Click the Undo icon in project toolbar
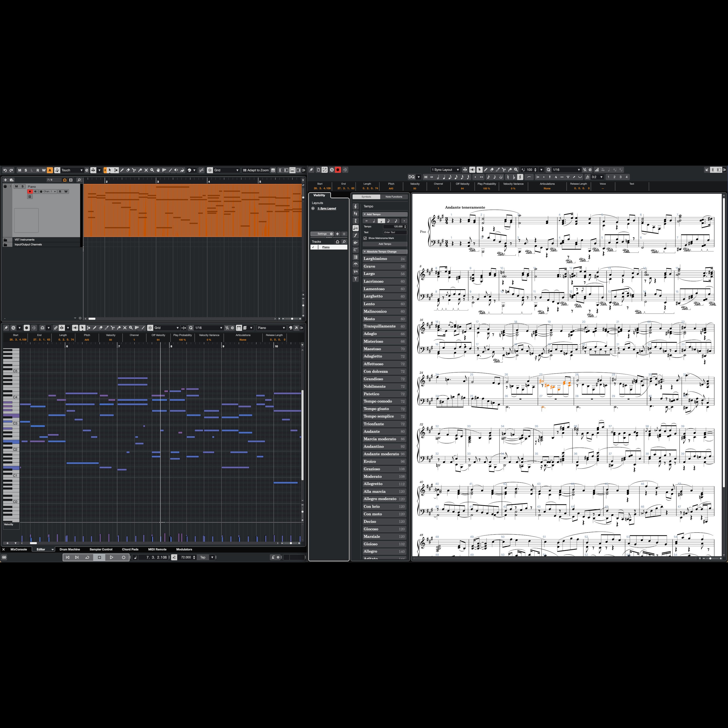The image size is (728, 728). coord(5,170)
